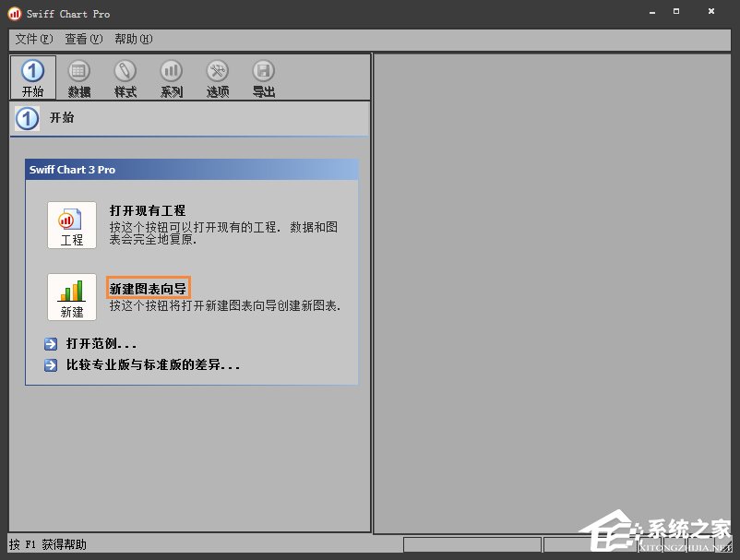740x560 pixels.
Task: Click the 样式 (Style) pencil icon
Action: click(x=125, y=77)
